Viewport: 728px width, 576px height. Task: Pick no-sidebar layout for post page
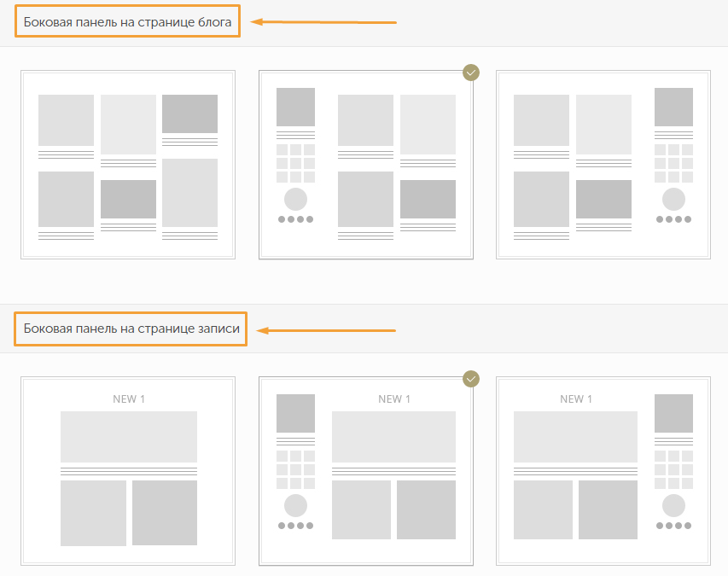click(x=128, y=471)
